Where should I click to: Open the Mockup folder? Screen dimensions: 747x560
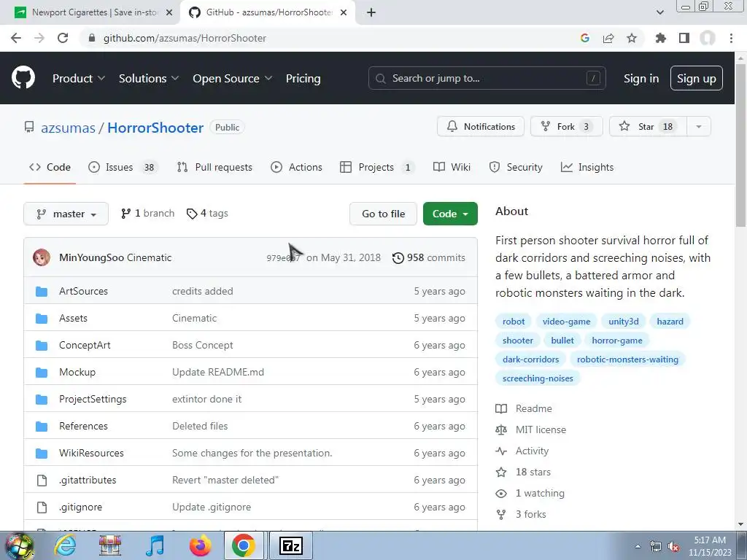coord(77,372)
